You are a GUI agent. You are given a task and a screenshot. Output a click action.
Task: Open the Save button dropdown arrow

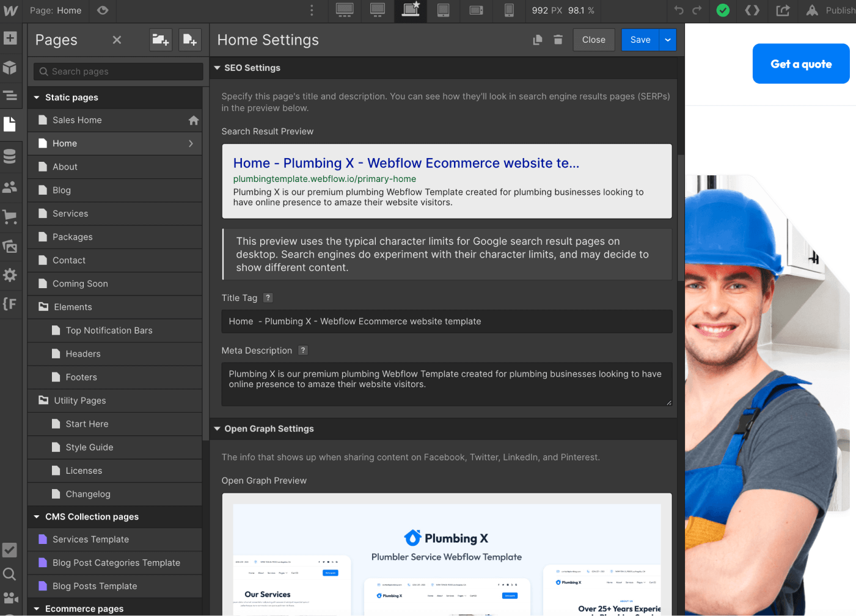point(667,40)
